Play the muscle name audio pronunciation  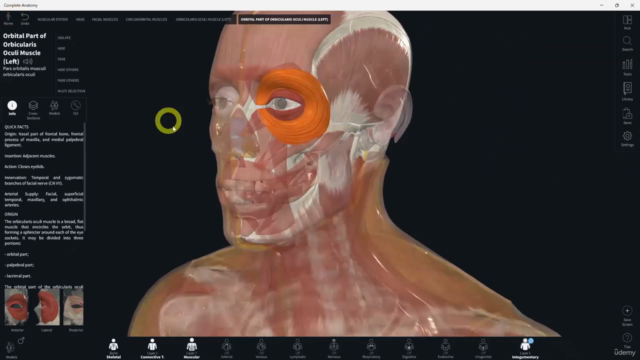click(28, 62)
